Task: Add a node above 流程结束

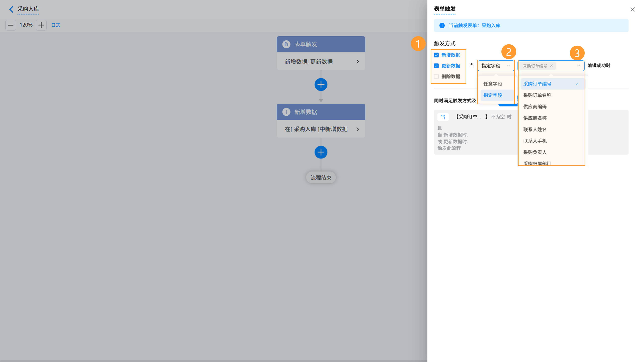Action: click(x=321, y=152)
